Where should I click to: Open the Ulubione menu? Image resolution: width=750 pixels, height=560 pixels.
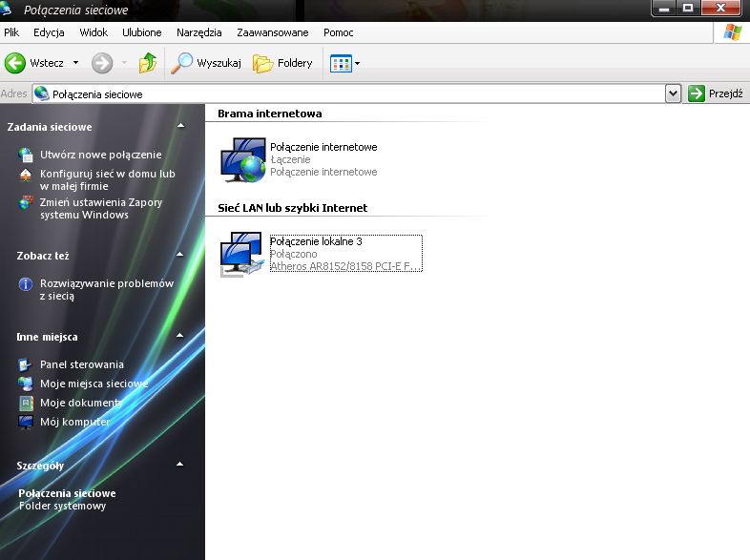tap(142, 32)
